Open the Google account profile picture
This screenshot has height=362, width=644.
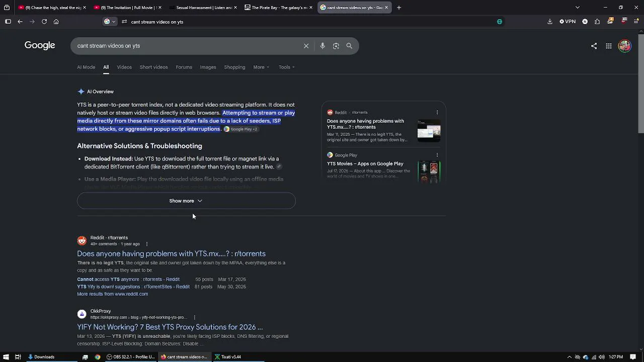click(624, 46)
